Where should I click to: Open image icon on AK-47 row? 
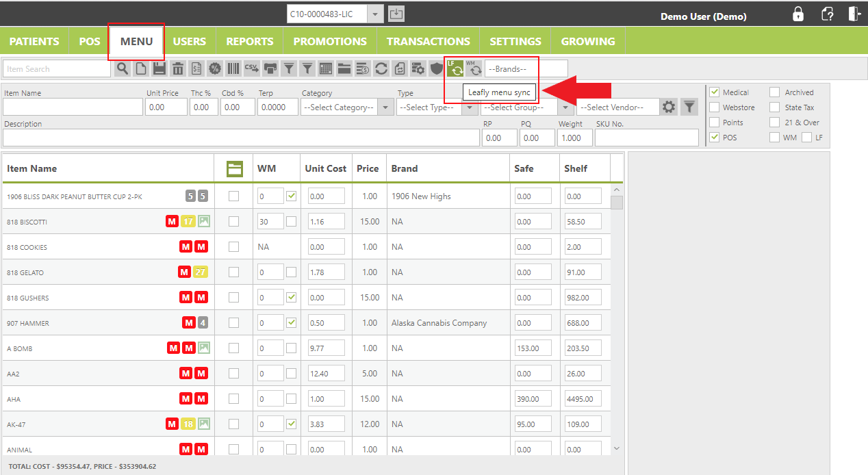pos(204,424)
